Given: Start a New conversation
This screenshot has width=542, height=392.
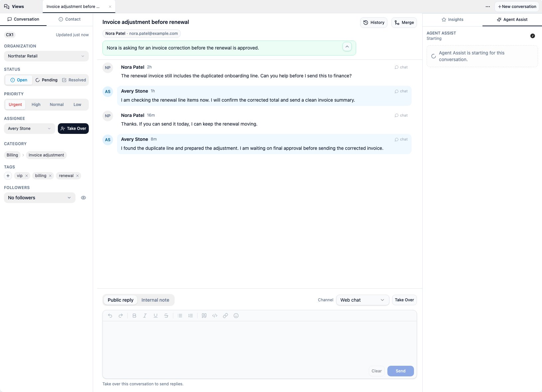Looking at the screenshot, I should pos(517,7).
